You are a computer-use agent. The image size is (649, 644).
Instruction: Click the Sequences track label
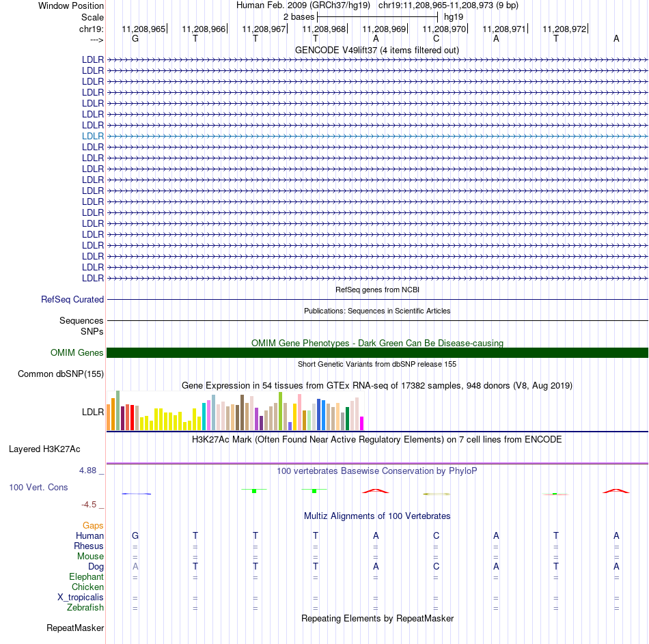(x=81, y=320)
